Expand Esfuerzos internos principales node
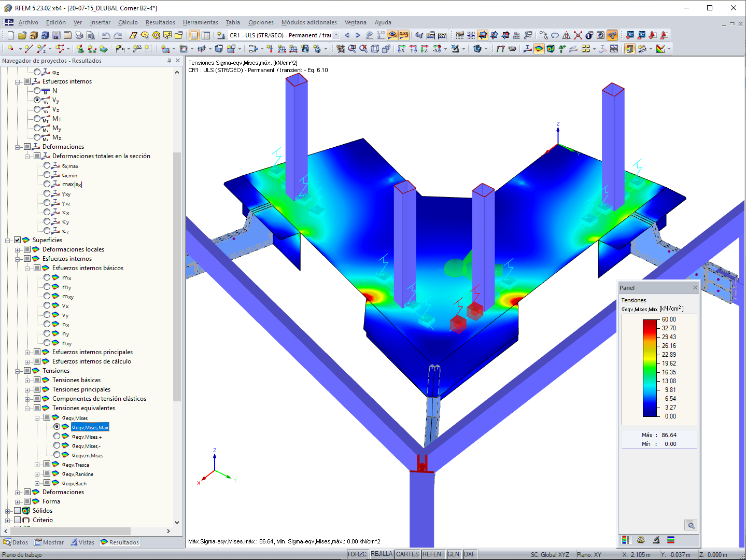Screen dimensions: 746x560 coord(27,352)
